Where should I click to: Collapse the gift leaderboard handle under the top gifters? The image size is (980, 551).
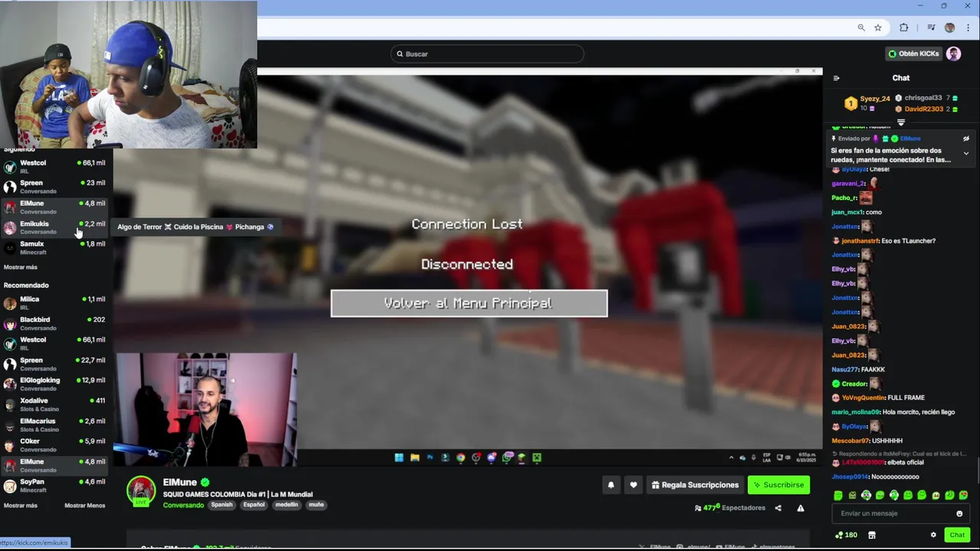pos(901,122)
